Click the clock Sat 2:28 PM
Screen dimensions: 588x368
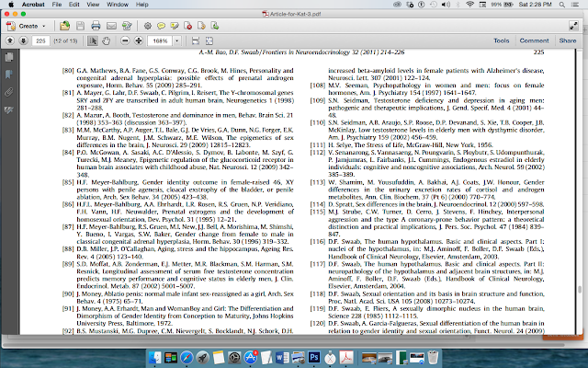[x=535, y=5]
